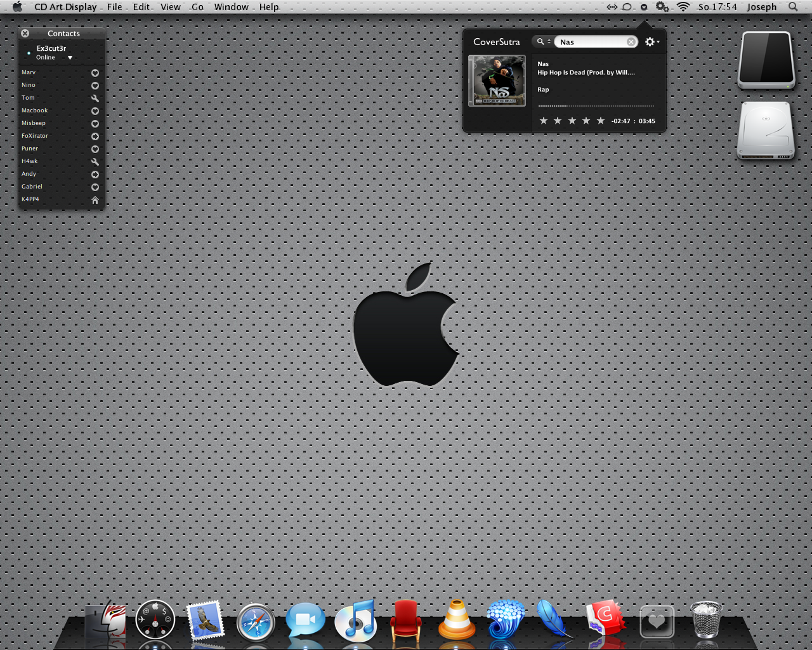The width and height of the screenshot is (812, 650).
Task: Click the house icon next to K4PP4
Action: click(x=95, y=200)
